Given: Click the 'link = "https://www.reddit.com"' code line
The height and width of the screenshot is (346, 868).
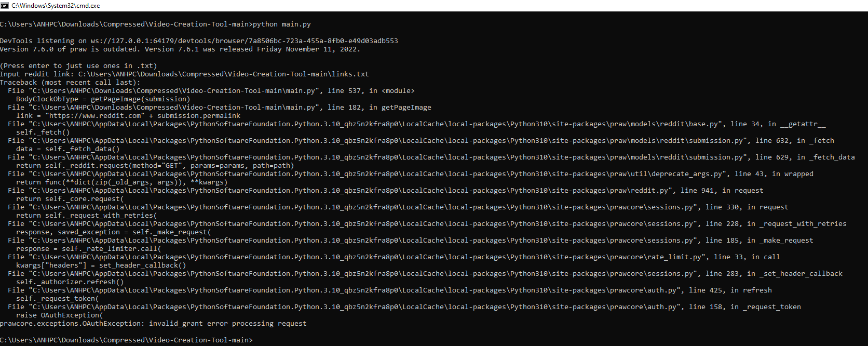Looking at the screenshot, I should pyautogui.click(x=128, y=116).
